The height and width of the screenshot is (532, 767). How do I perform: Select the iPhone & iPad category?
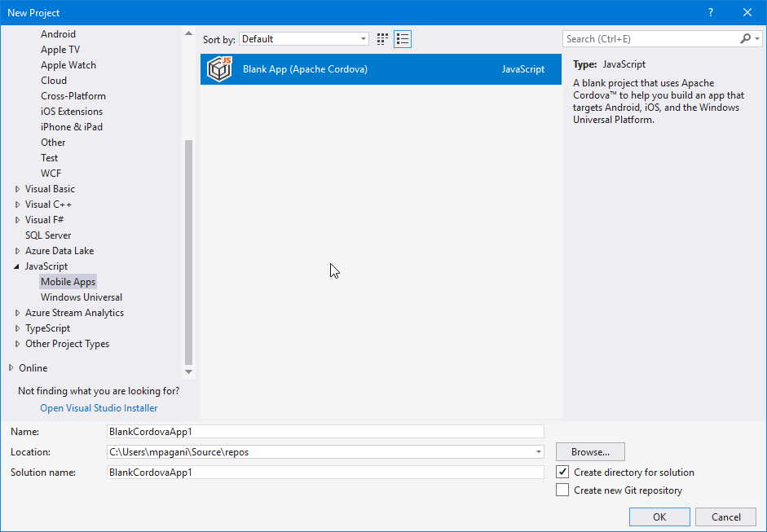tap(72, 127)
